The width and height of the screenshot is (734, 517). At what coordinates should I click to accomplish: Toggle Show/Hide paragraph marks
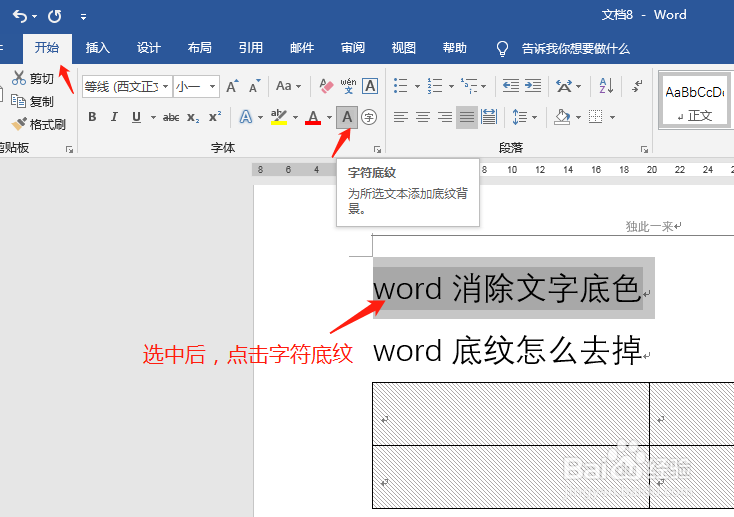637,86
